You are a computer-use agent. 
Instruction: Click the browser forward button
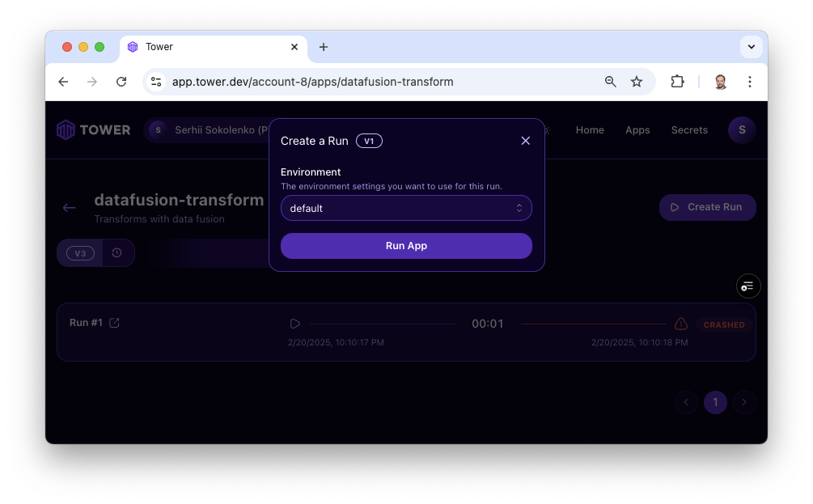coord(91,82)
